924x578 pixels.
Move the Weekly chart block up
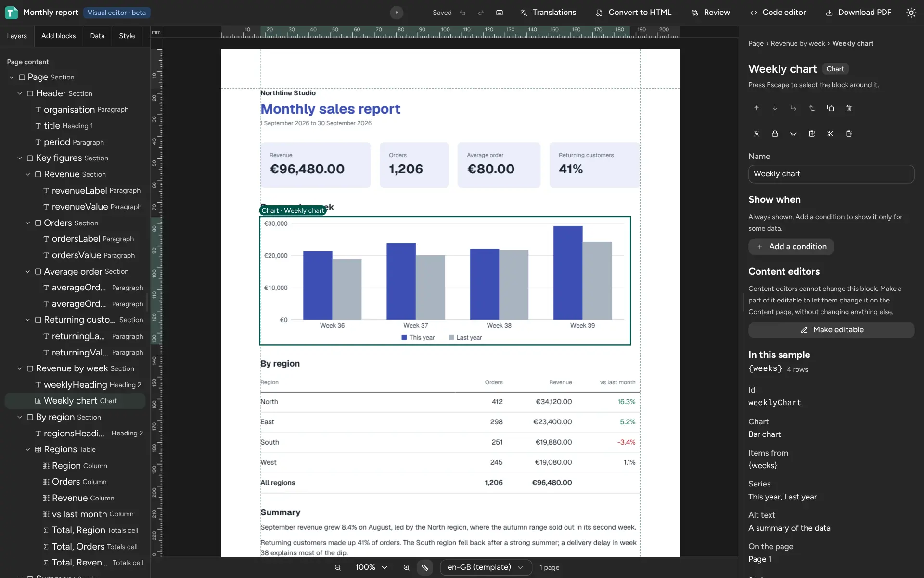click(x=757, y=108)
